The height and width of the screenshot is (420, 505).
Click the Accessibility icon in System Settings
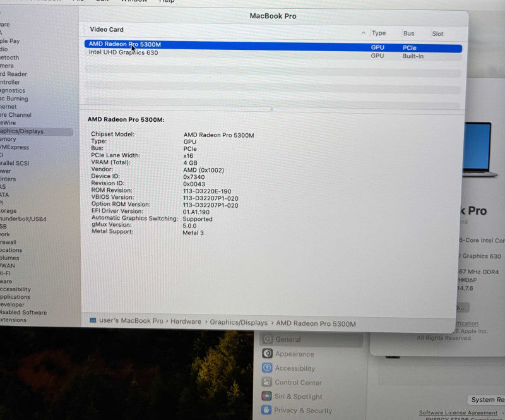pyautogui.click(x=267, y=368)
